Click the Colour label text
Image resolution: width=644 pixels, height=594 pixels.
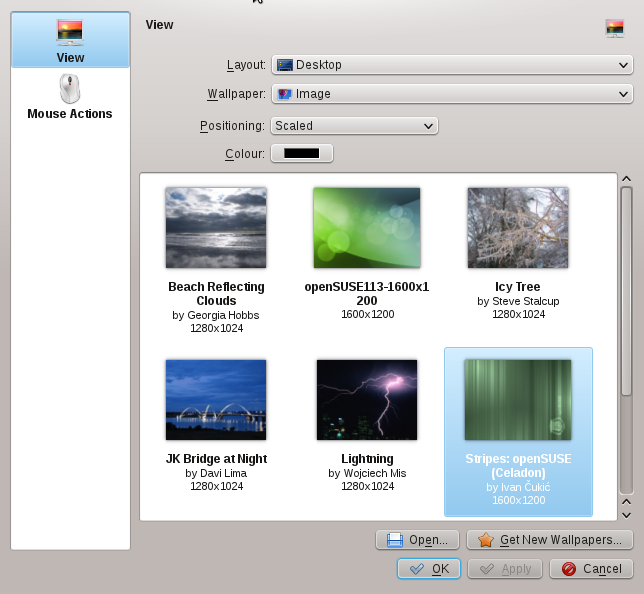(245, 154)
